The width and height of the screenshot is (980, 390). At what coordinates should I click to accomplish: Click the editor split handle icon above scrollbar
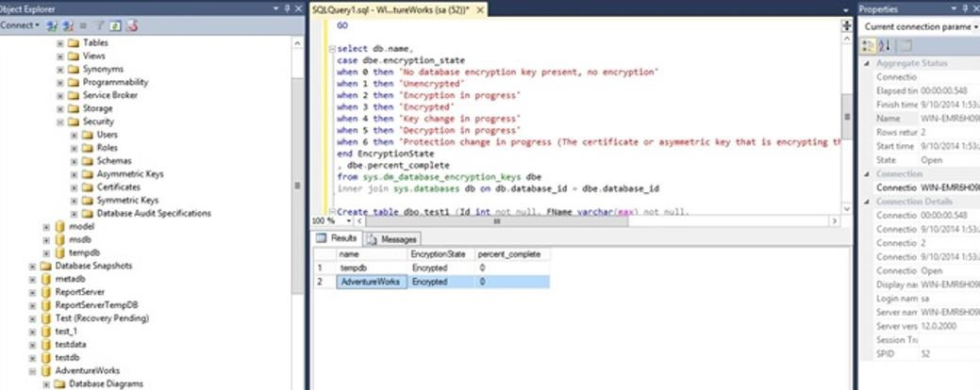(846, 24)
